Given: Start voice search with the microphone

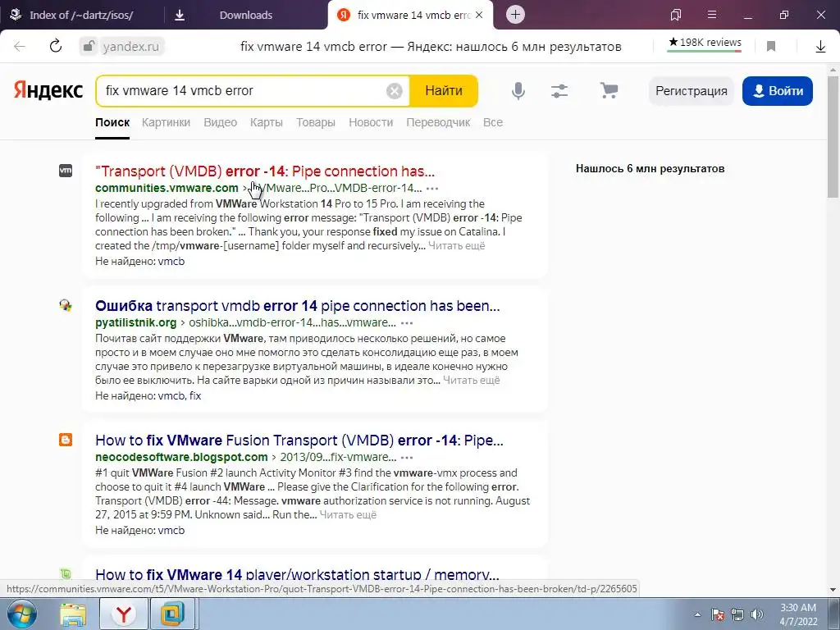Looking at the screenshot, I should (518, 90).
